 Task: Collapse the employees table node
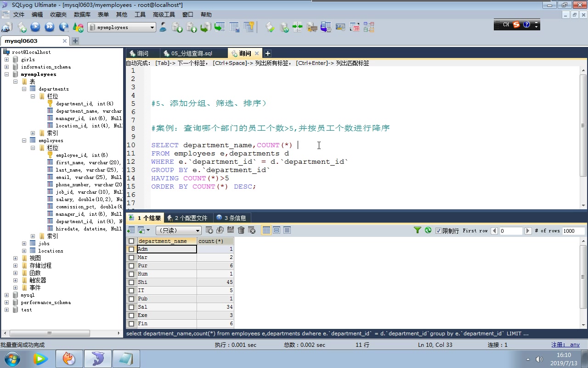click(24, 140)
